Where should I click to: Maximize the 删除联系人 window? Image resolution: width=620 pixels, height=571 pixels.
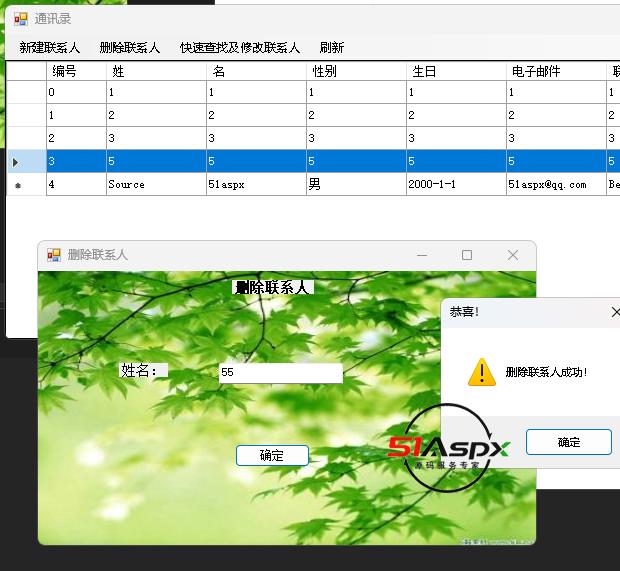467,255
